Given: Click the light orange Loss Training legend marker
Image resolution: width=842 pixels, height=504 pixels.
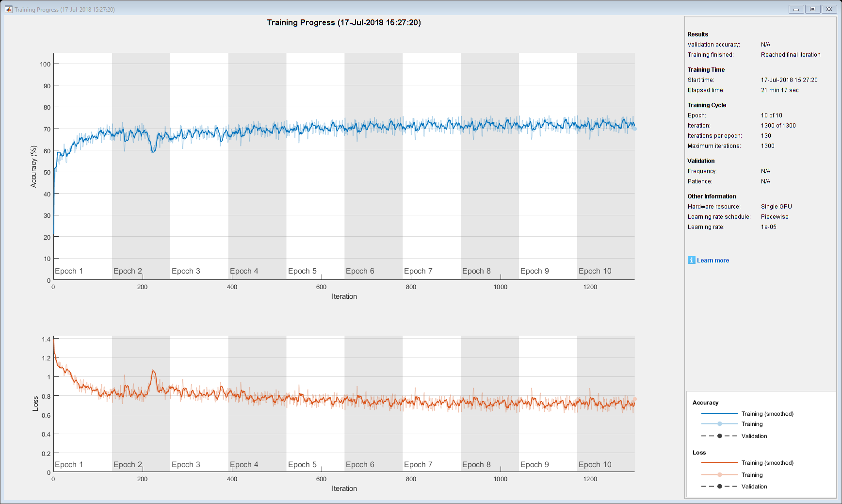Looking at the screenshot, I should (x=719, y=475).
